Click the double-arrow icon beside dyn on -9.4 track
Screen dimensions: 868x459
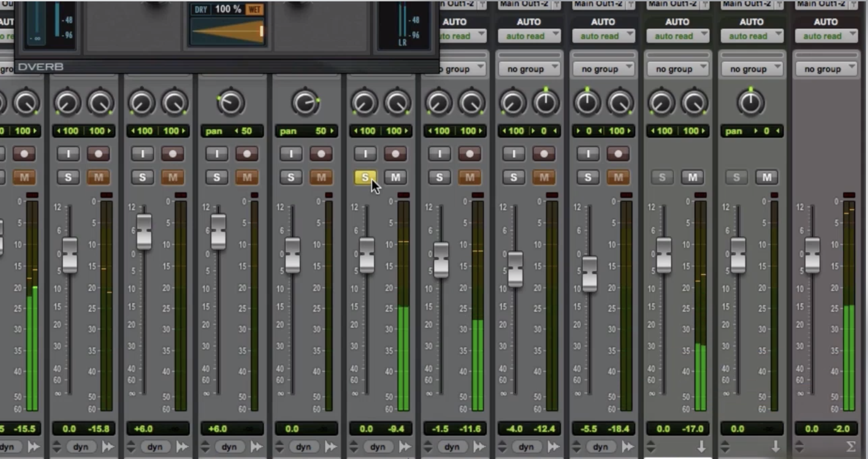405,447
